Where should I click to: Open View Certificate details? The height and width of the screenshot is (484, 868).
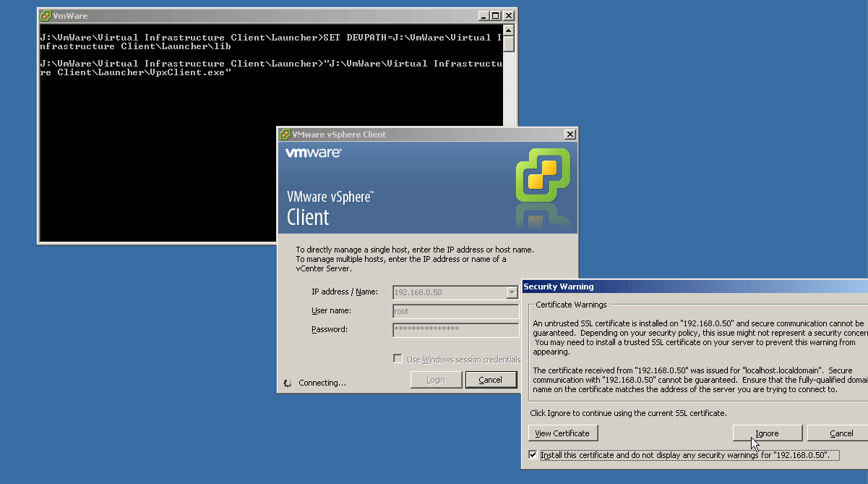(x=563, y=433)
